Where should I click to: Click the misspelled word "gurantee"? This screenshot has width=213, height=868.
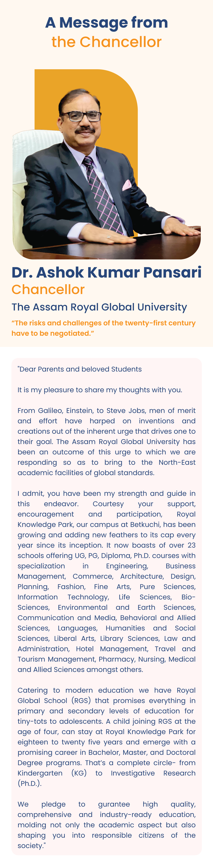coord(114,804)
